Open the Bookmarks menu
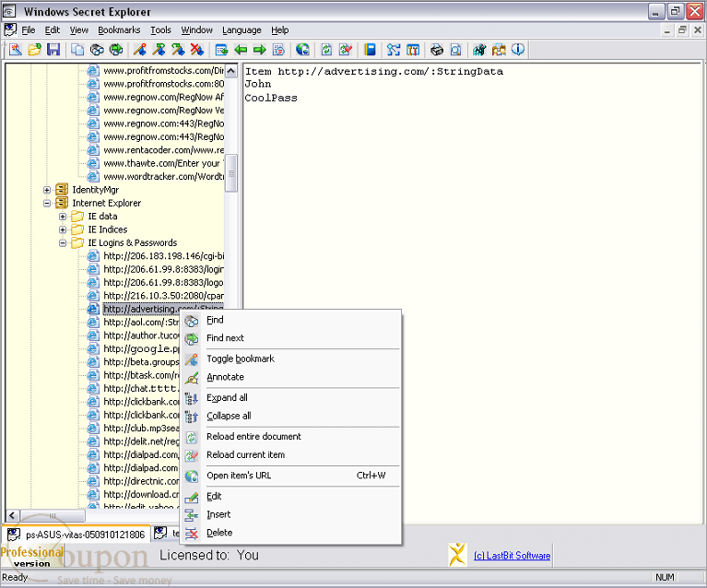This screenshot has width=707, height=588. (119, 30)
